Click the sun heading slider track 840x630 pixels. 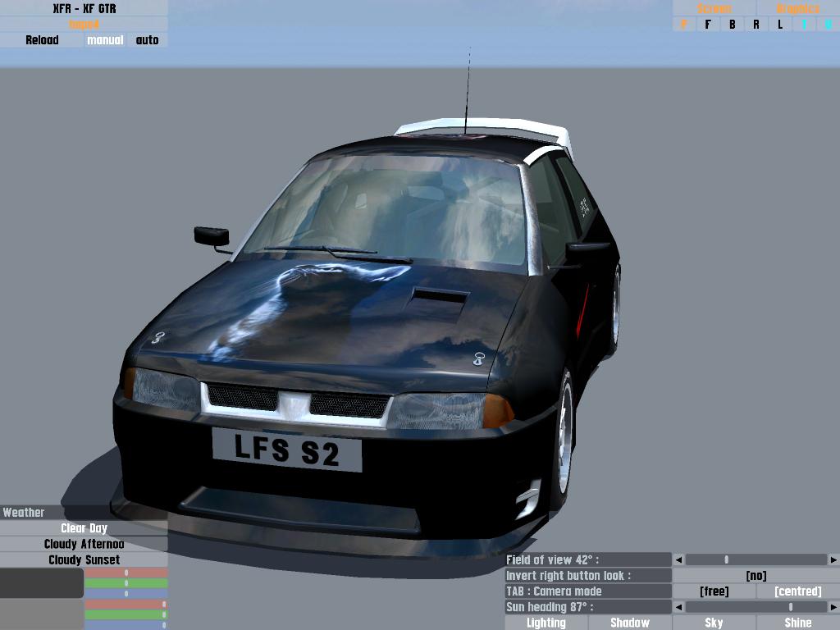point(756,607)
